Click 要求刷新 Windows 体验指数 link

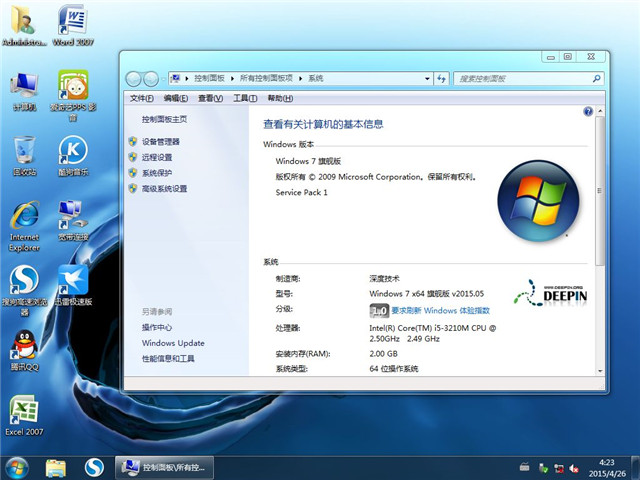coord(440,311)
